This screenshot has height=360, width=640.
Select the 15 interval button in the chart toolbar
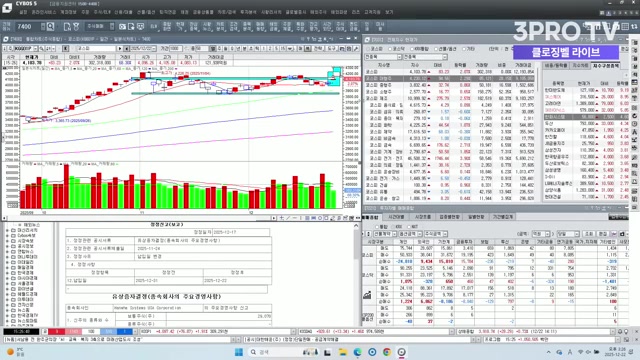[283, 49]
